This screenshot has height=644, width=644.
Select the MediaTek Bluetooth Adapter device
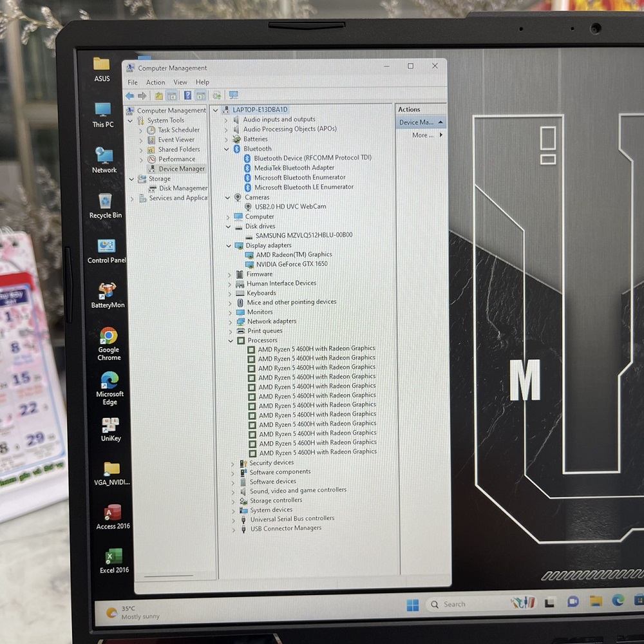click(x=294, y=167)
